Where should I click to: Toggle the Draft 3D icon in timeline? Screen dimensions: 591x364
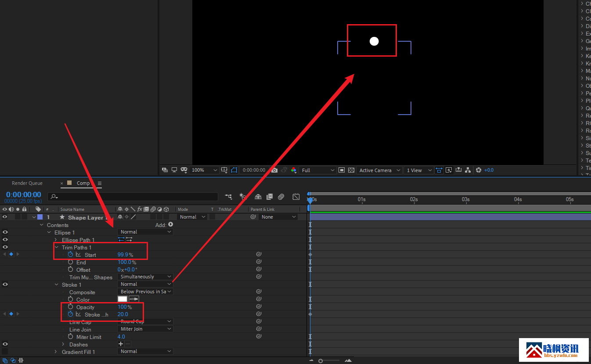point(242,197)
